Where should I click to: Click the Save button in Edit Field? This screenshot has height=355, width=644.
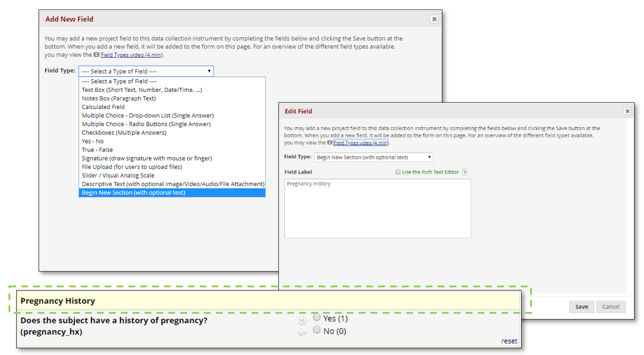click(x=581, y=307)
